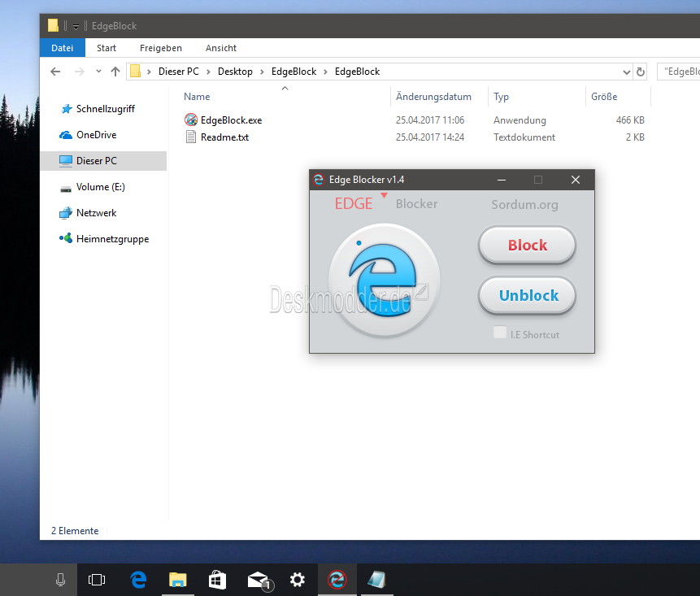Sort files by Änderungsdatum column
The height and width of the screenshot is (596, 700).
pos(433,97)
